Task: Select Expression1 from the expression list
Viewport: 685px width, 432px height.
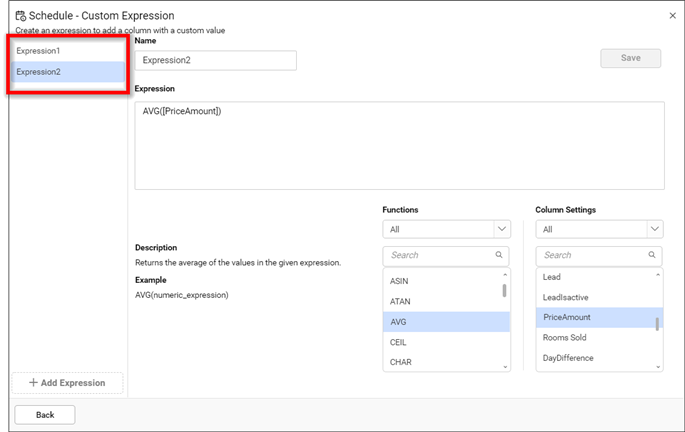Action: pos(68,51)
